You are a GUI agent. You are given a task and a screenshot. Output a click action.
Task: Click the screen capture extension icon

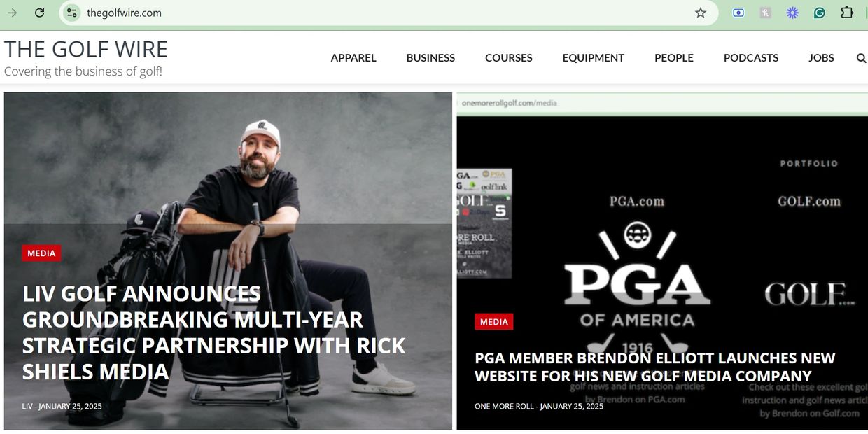(x=738, y=13)
